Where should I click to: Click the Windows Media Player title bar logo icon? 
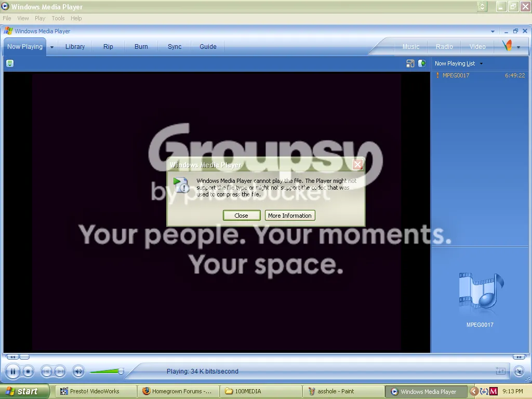pos(5,6)
